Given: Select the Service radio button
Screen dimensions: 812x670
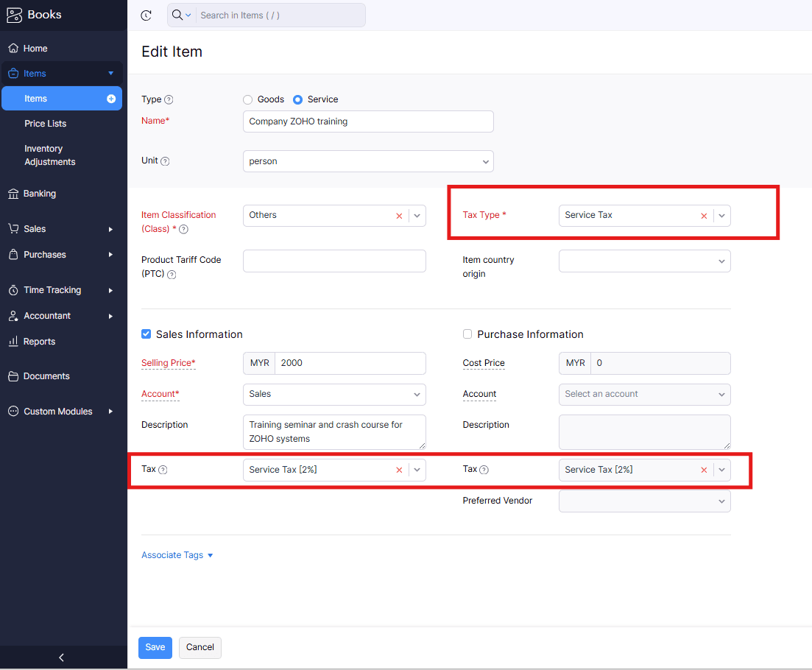Looking at the screenshot, I should click(x=297, y=99).
